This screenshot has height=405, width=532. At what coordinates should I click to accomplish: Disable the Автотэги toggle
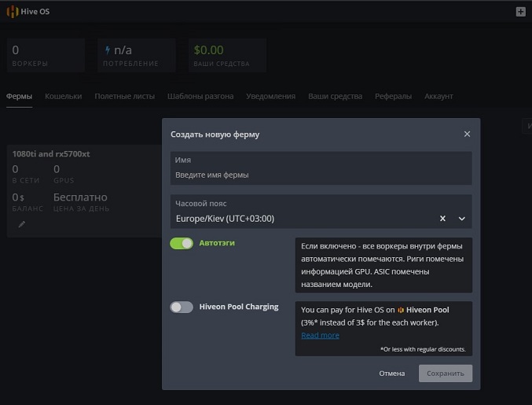(182, 244)
